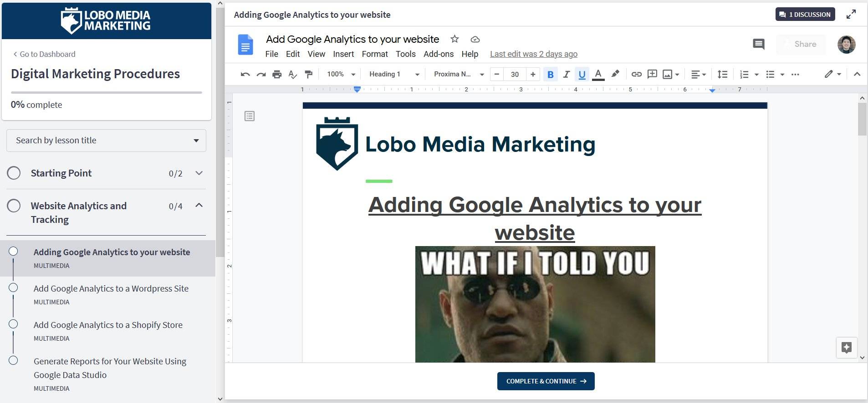Show the document outline icon
868x403 pixels.
coord(250,116)
